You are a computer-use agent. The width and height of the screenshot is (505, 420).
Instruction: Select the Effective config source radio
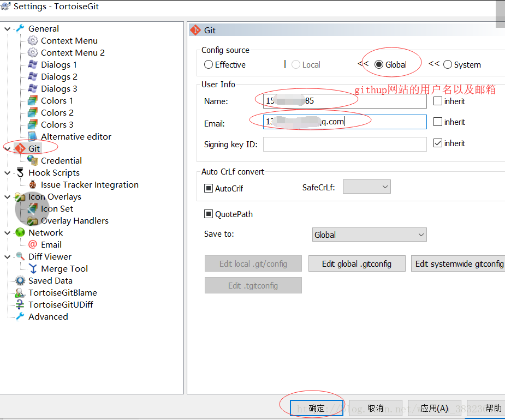point(209,65)
